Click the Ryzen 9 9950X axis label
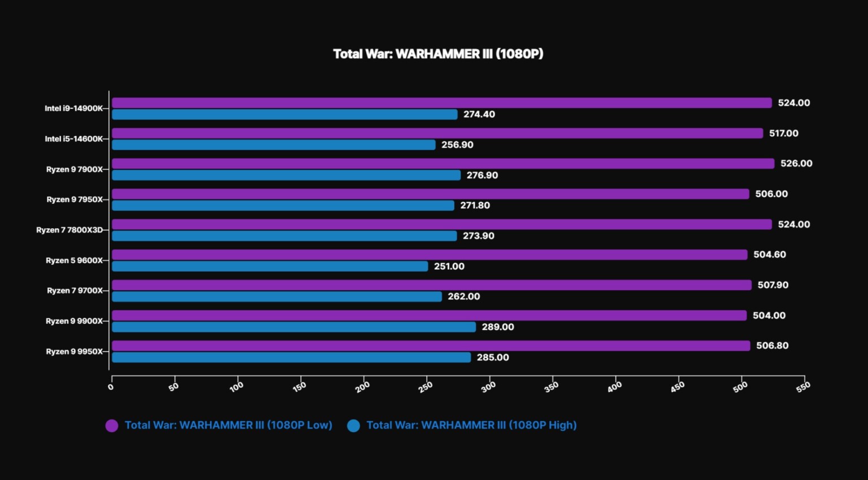868x480 pixels. coord(75,351)
